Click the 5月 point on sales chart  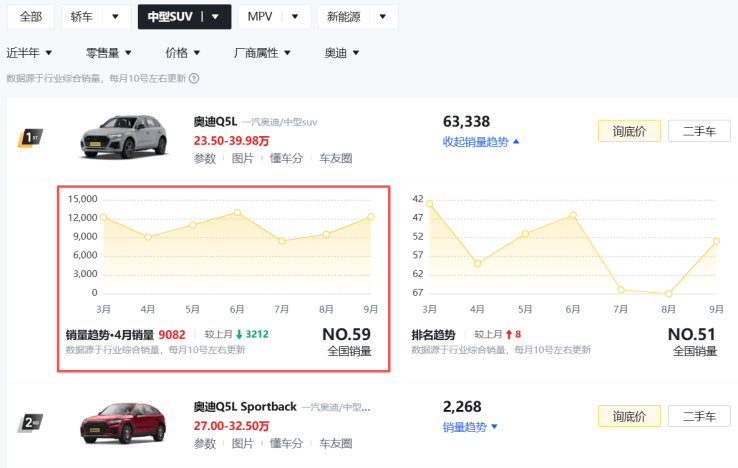(193, 225)
